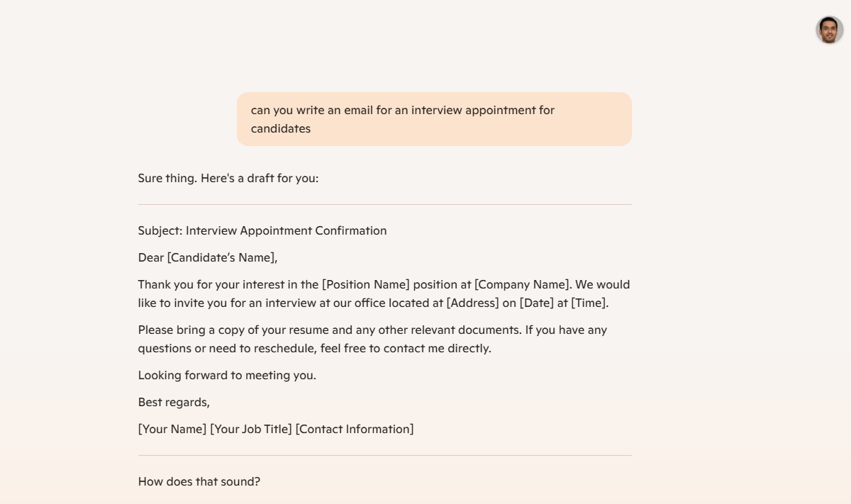This screenshot has width=851, height=504.
Task: Click the "Dear [Candidate's Name]" greeting
Action: 207,258
